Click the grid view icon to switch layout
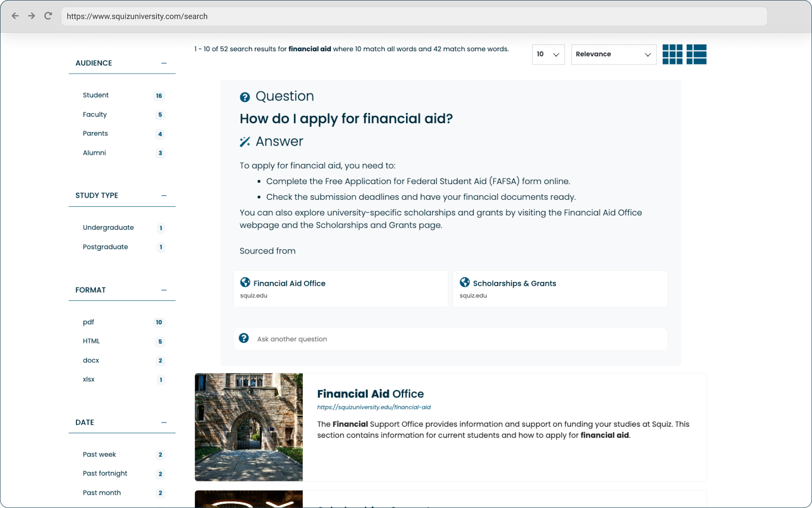The height and width of the screenshot is (508, 812). (x=672, y=54)
